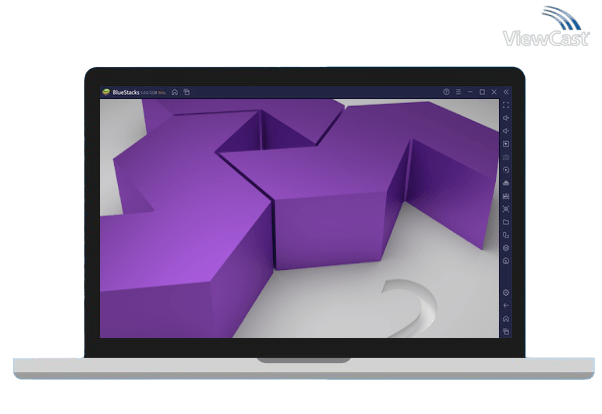Toggle full screen from the BlueStacks sidebar
This screenshot has height=414, width=602.
[x=506, y=105]
